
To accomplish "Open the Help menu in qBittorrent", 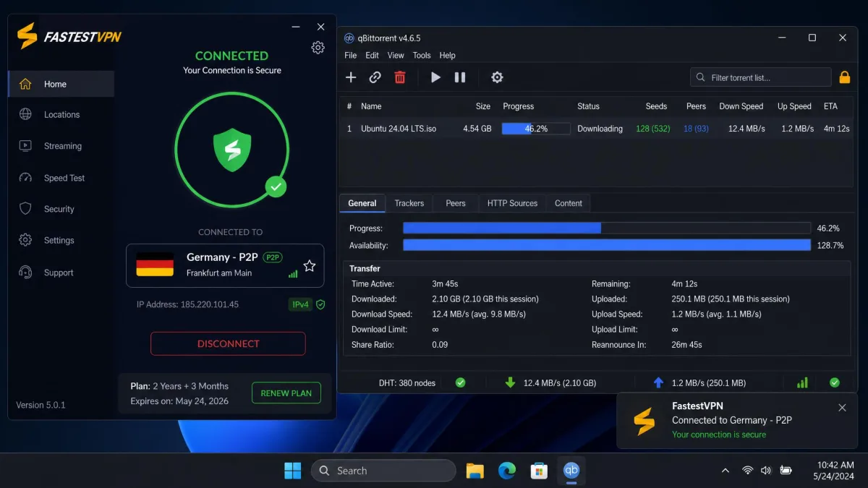I will [x=448, y=55].
